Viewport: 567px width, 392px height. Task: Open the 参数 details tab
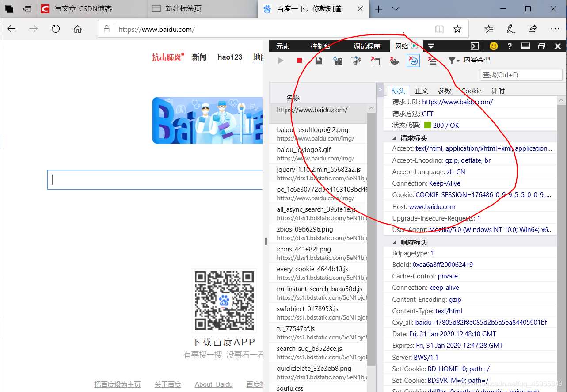coord(445,91)
